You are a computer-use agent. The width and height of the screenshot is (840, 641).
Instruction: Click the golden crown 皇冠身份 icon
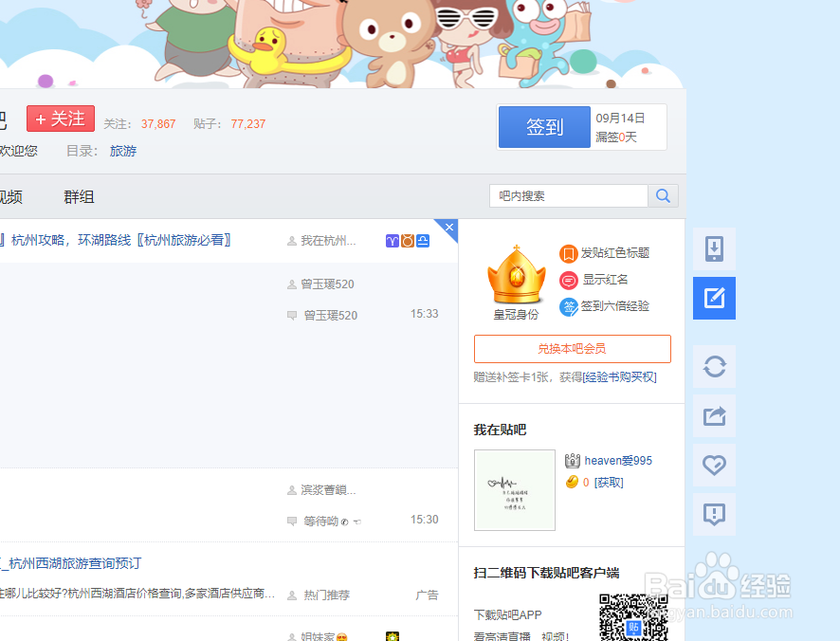tap(516, 276)
